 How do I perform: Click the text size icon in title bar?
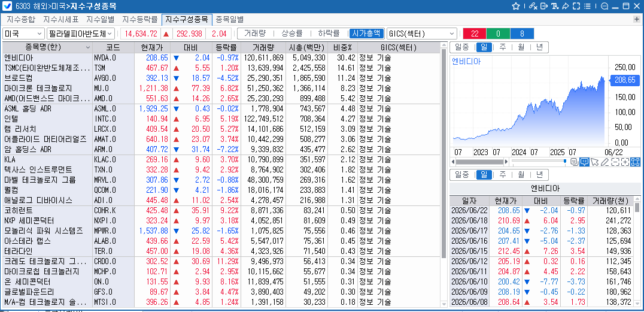555,6
